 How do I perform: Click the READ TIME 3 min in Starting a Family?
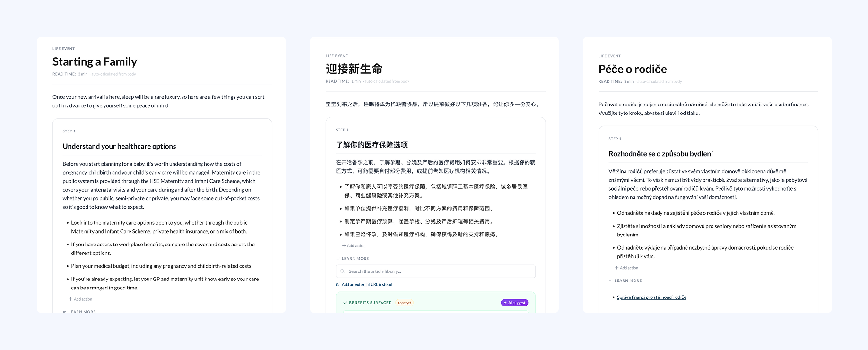(70, 74)
